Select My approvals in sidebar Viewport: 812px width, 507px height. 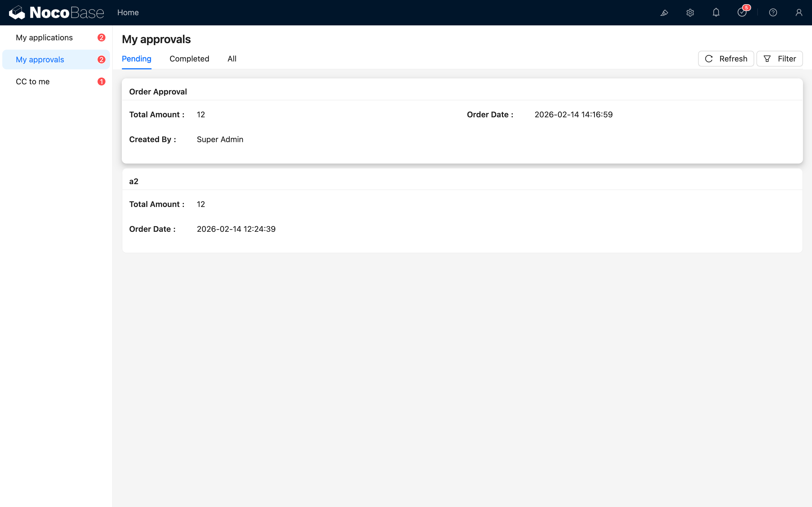click(x=40, y=60)
